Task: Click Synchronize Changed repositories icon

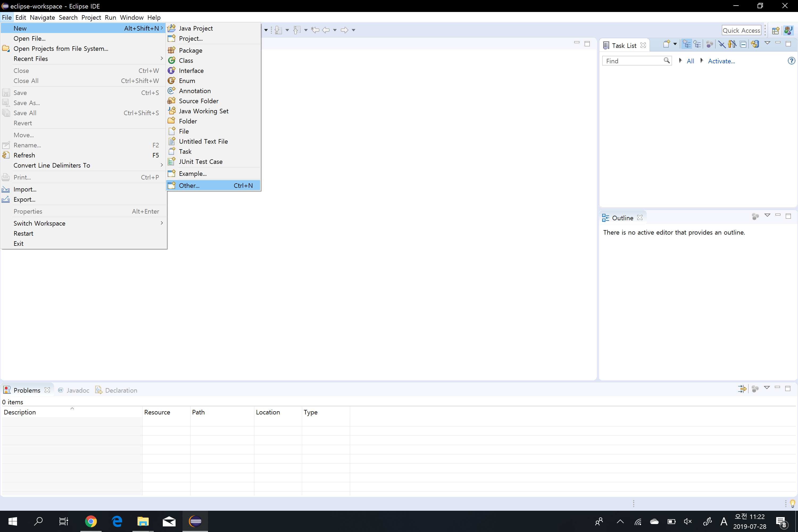Action: point(755,44)
